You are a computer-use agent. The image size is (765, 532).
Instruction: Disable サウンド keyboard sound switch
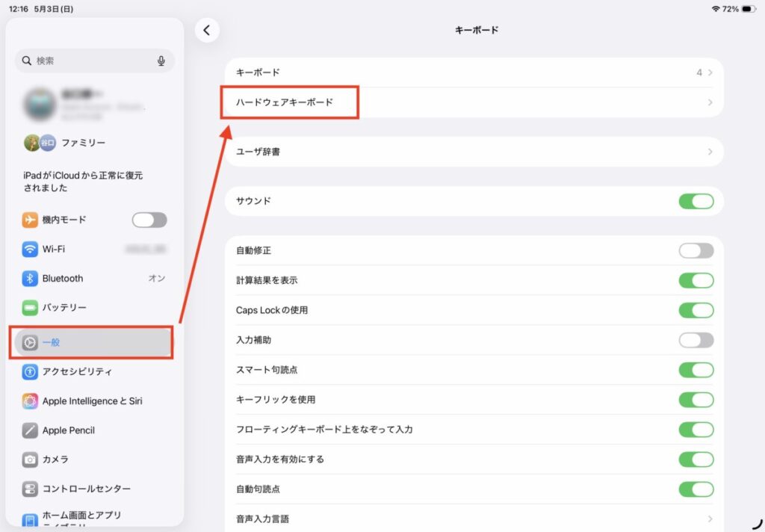pyautogui.click(x=696, y=201)
